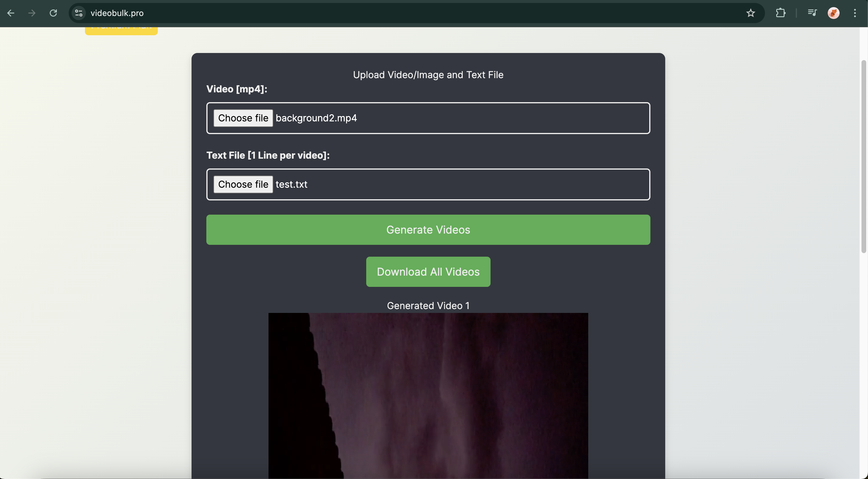Click the background2.mp4 filename text
Screen dimensions: 868x479
pos(316,118)
